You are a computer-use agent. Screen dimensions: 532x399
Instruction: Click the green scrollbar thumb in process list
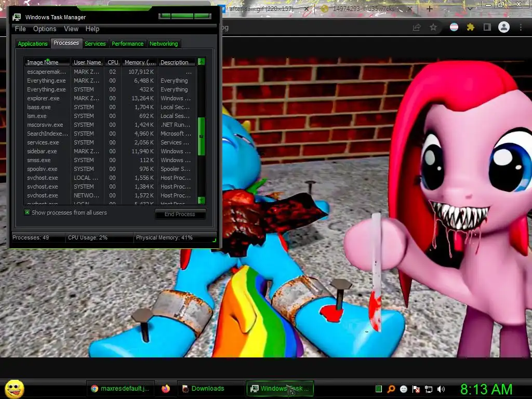[x=201, y=137]
